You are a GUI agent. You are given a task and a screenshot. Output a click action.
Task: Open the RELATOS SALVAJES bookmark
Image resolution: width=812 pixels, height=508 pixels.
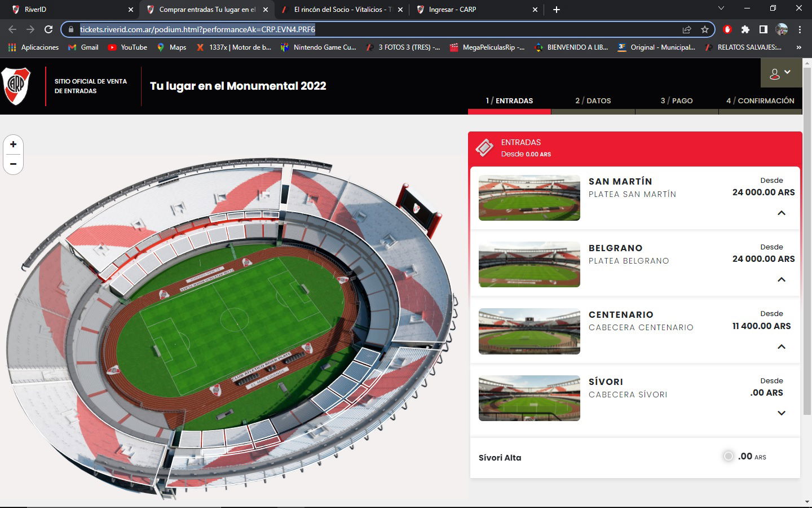(743, 47)
